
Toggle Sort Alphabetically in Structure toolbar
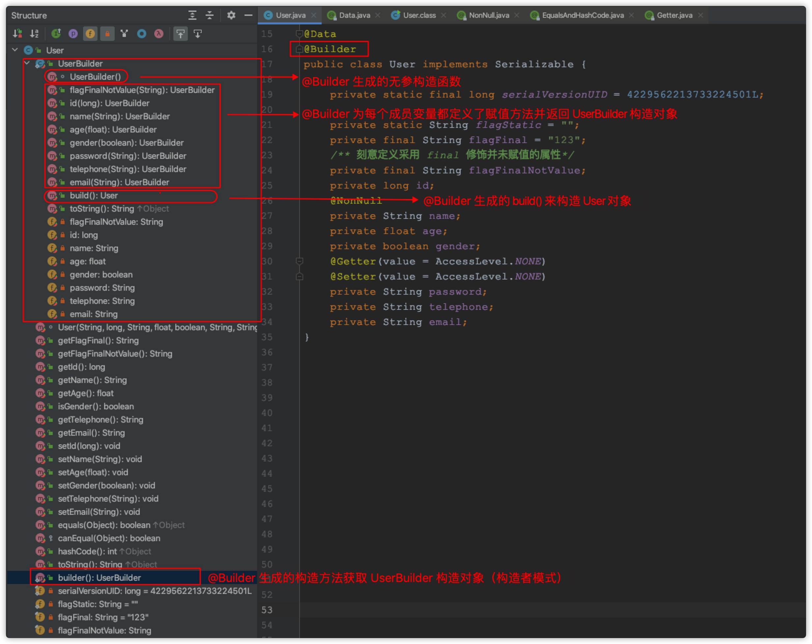click(x=34, y=34)
